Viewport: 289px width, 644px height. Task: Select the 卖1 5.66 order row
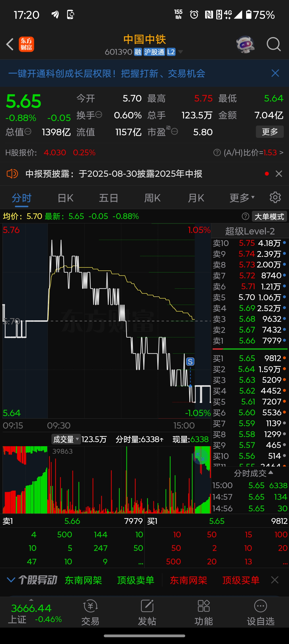point(250,341)
